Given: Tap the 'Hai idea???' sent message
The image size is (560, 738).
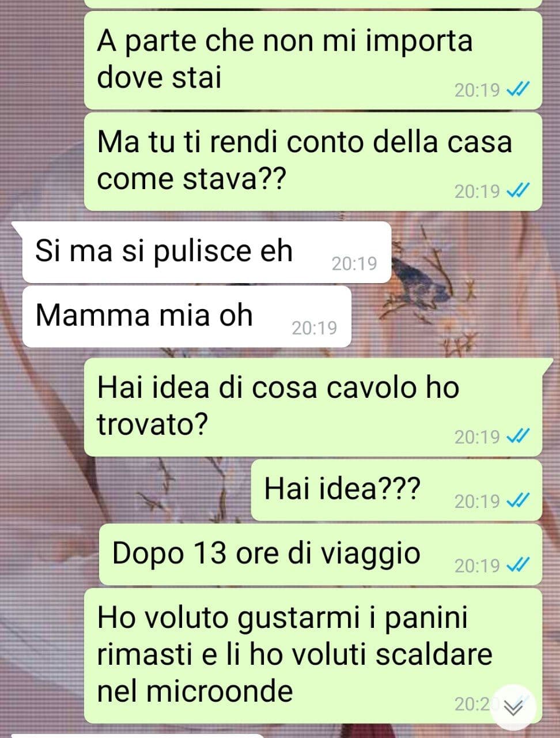Looking at the screenshot, I should tap(396, 490).
